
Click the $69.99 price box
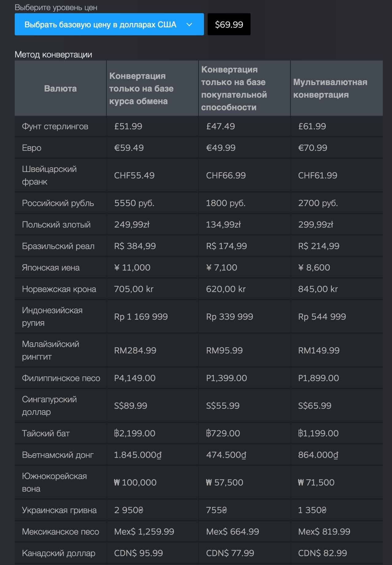coord(229,25)
